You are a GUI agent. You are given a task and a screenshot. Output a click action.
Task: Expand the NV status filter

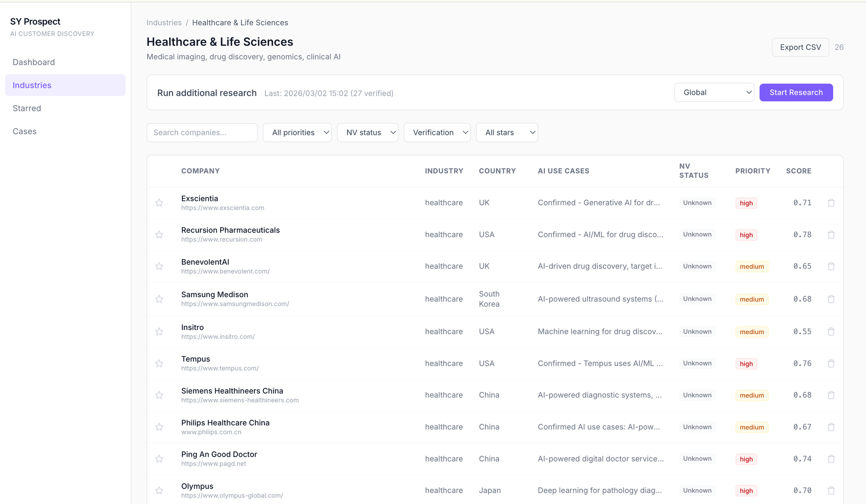tap(368, 132)
